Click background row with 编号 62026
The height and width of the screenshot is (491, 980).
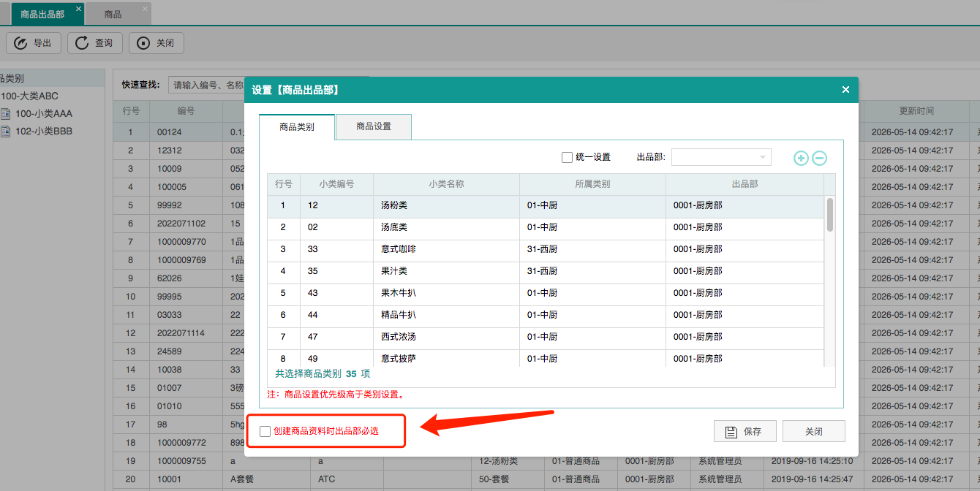click(x=178, y=278)
